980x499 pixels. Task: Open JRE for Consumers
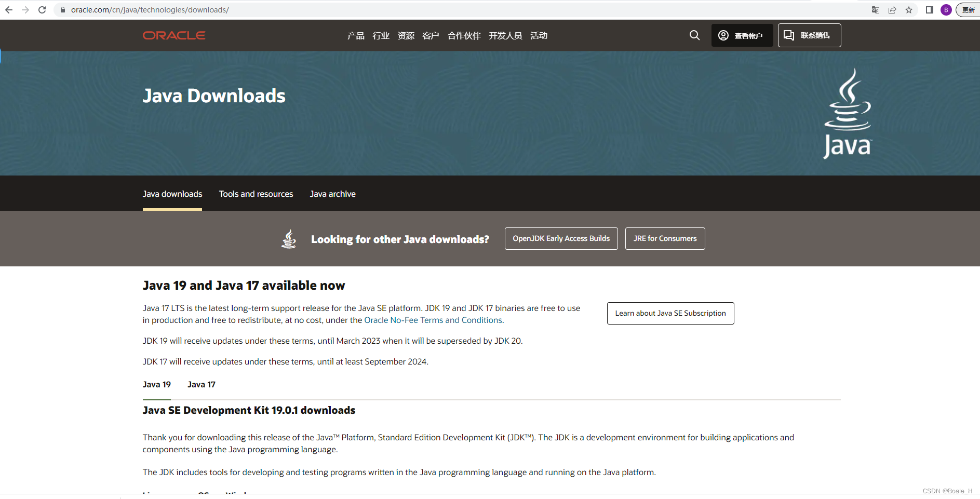(665, 238)
